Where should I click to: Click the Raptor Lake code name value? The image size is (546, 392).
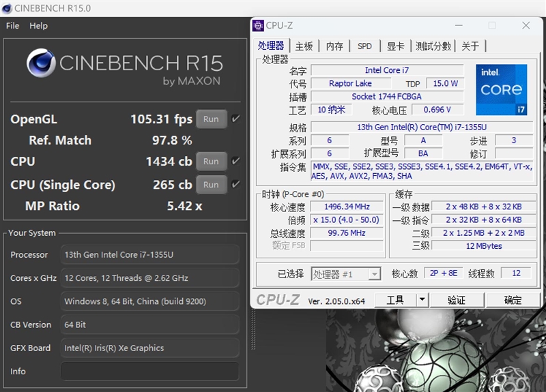tap(350, 83)
